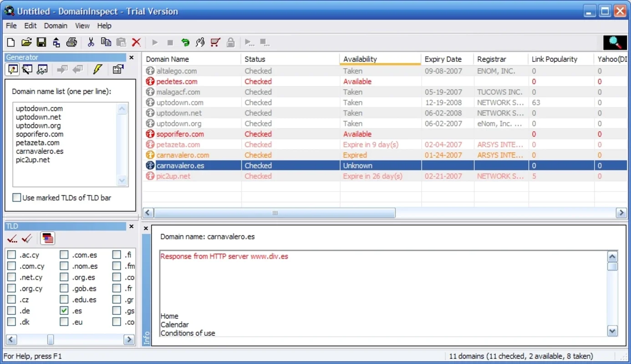Close the Info panel

coord(146,228)
